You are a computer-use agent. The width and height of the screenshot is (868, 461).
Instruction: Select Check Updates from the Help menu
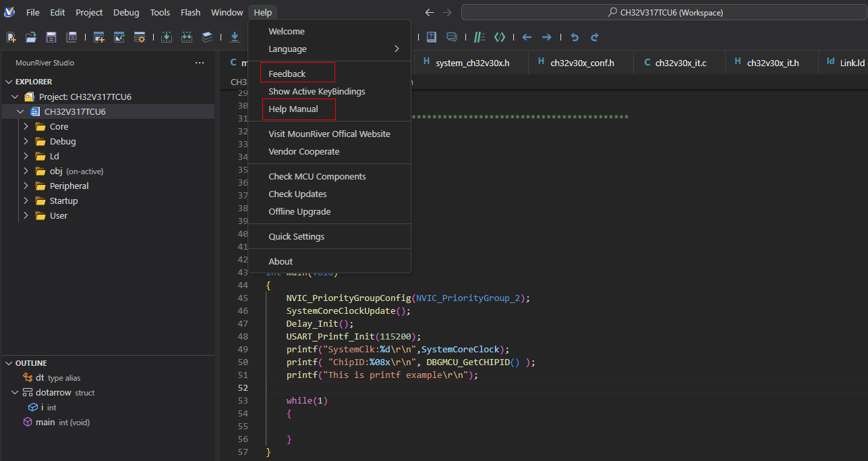[297, 194]
